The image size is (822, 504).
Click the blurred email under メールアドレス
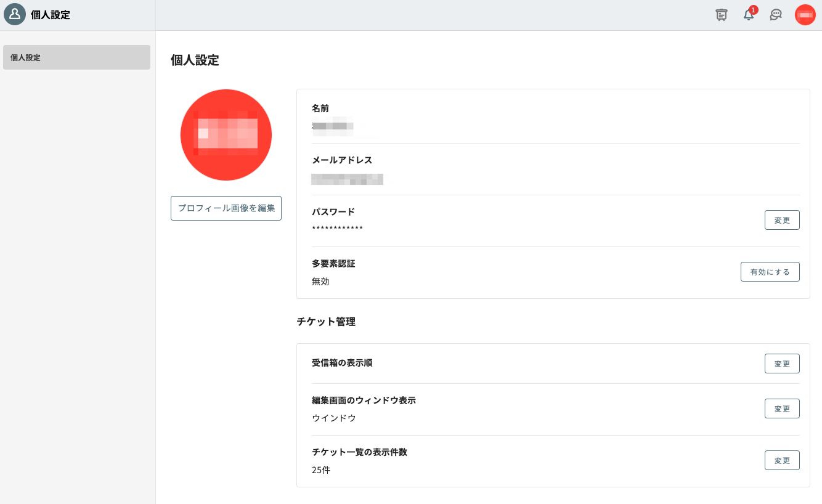348,179
